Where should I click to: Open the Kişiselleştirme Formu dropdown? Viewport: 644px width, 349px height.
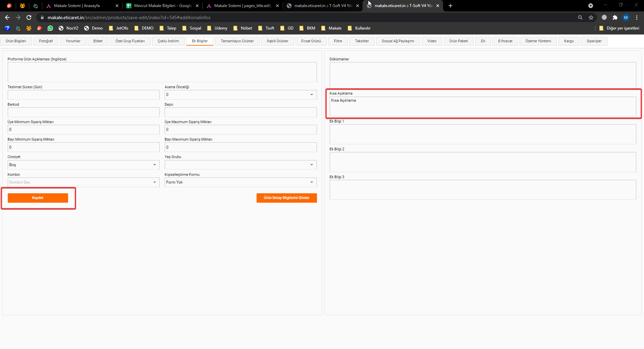(x=240, y=182)
